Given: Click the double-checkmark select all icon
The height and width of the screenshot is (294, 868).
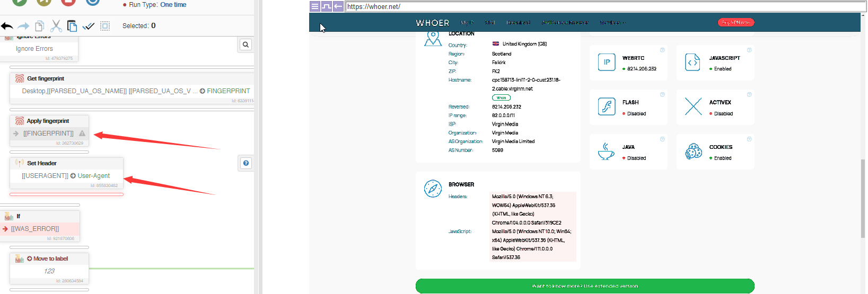Looking at the screenshot, I should tap(89, 26).
